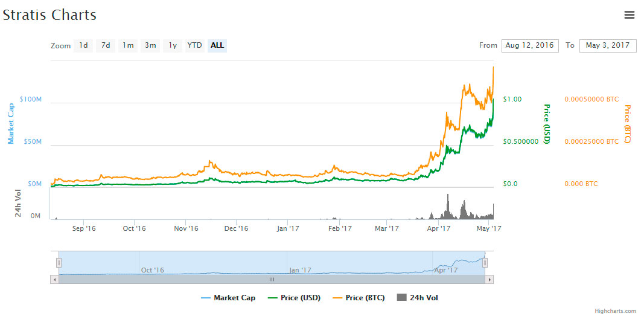The height and width of the screenshot is (319, 644).
Task: Click the $1.00 price axis label
Action: [x=512, y=100]
